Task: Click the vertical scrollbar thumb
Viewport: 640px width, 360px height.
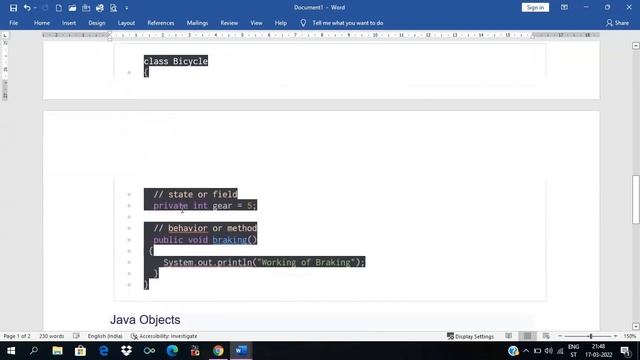Action: (636, 200)
